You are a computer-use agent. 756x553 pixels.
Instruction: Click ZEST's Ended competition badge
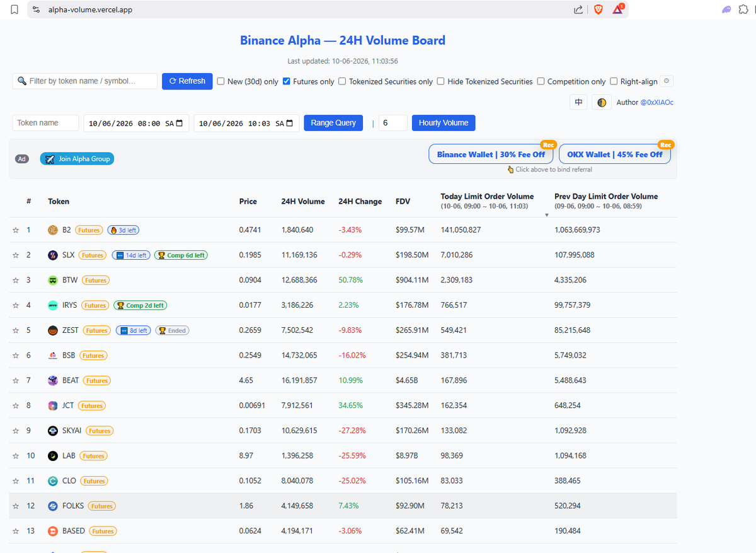172,330
